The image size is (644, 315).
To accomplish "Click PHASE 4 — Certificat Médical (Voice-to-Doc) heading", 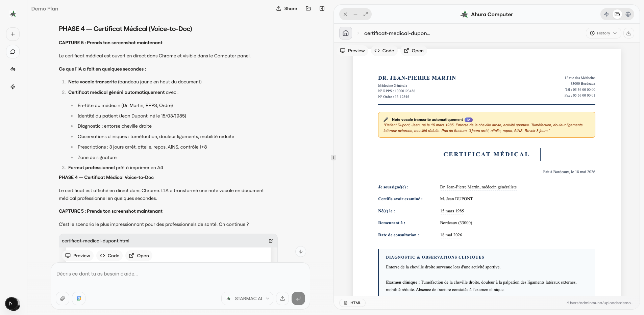I will tap(125, 29).
